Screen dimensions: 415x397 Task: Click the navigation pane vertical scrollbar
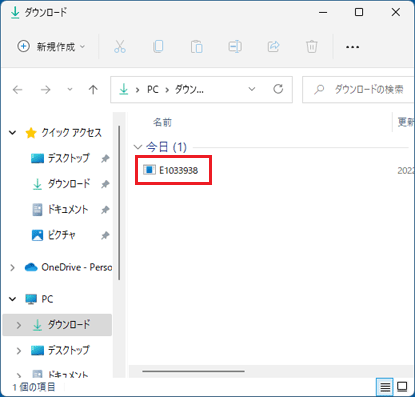[x=119, y=203]
